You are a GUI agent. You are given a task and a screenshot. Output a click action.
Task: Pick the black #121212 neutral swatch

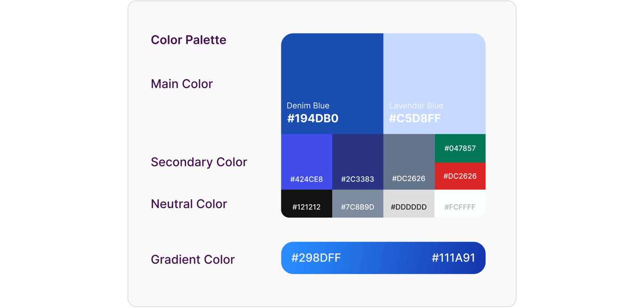307,204
